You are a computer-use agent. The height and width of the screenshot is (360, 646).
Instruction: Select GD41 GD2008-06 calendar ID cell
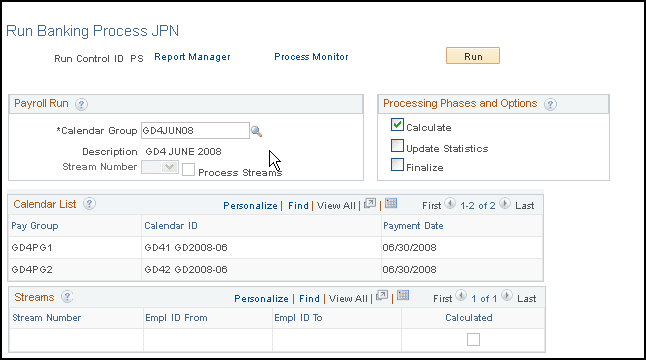(186, 248)
